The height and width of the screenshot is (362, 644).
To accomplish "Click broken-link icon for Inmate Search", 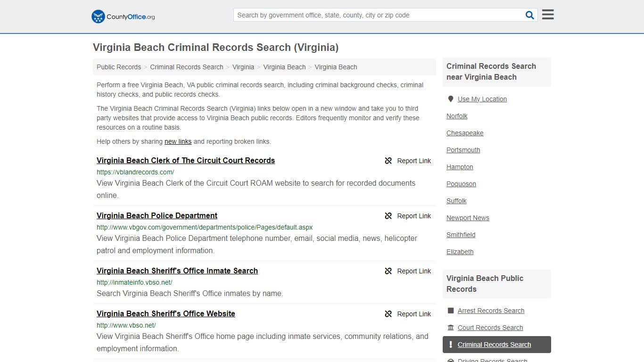I will (x=388, y=271).
